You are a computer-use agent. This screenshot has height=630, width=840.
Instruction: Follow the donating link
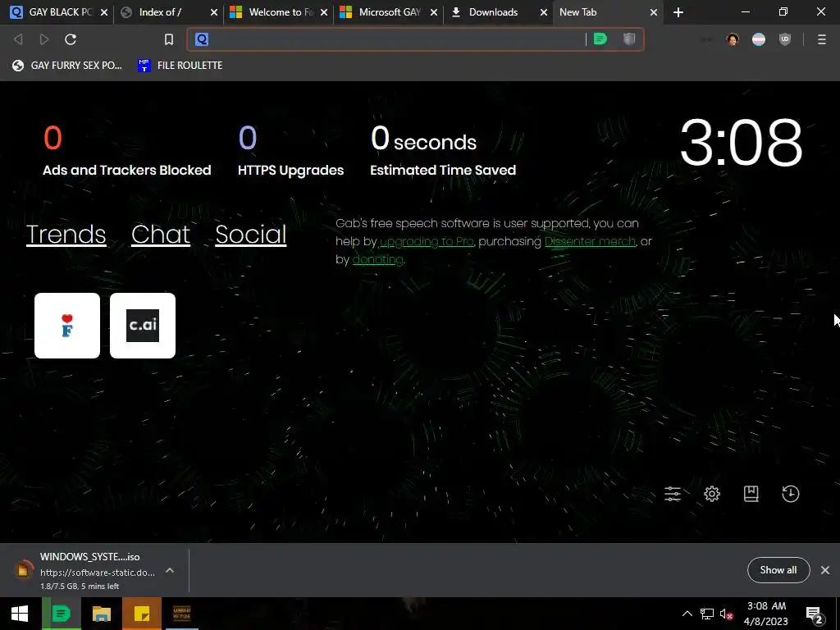click(x=377, y=260)
